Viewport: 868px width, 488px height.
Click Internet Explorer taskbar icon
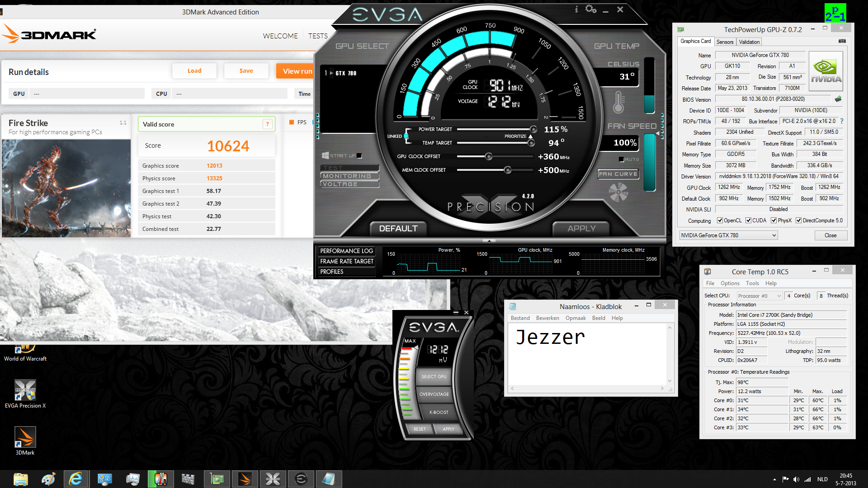[75, 479]
